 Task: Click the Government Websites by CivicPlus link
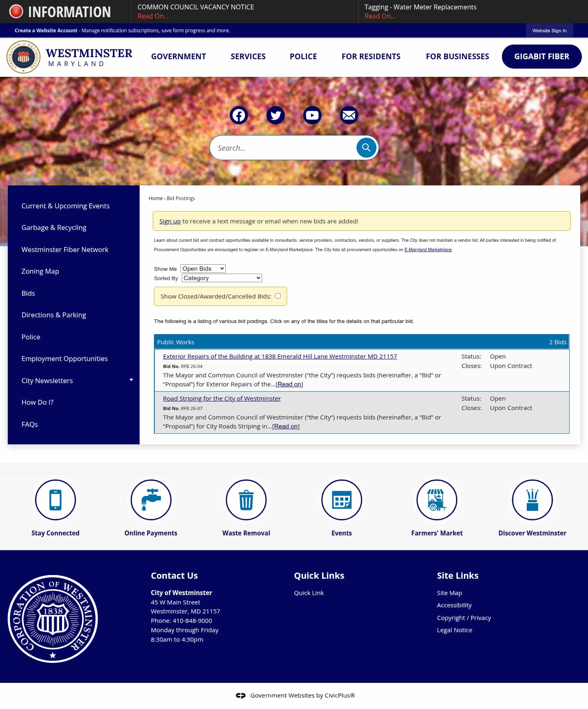click(x=303, y=695)
